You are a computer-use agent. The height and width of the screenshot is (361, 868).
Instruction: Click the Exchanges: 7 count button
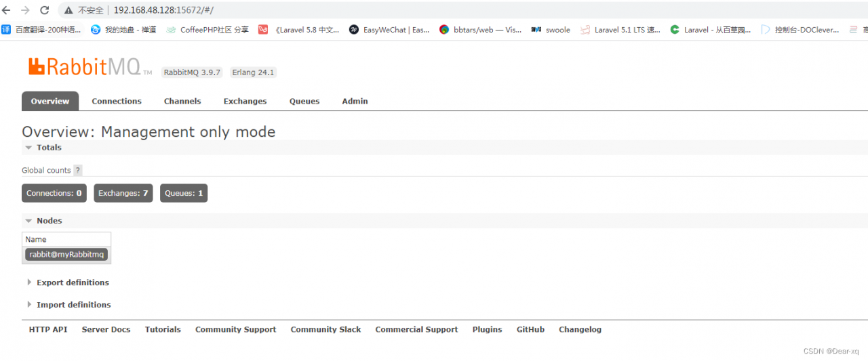pyautogui.click(x=123, y=193)
